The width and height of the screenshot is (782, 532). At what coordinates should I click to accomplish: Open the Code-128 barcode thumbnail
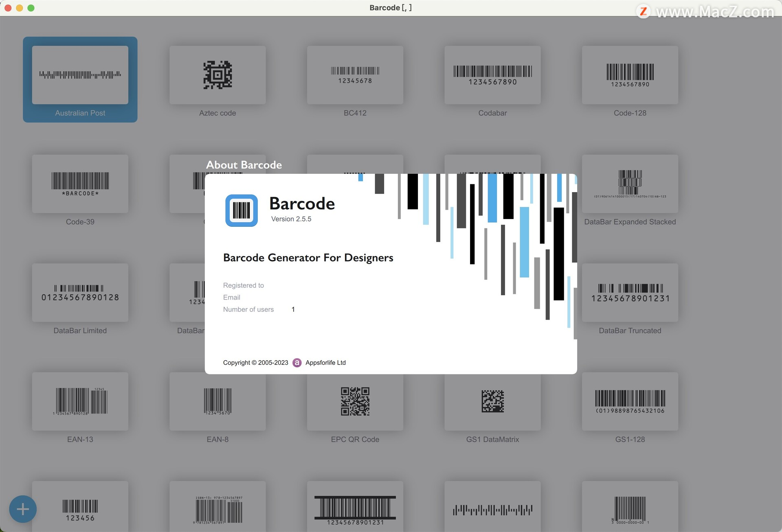(x=630, y=75)
